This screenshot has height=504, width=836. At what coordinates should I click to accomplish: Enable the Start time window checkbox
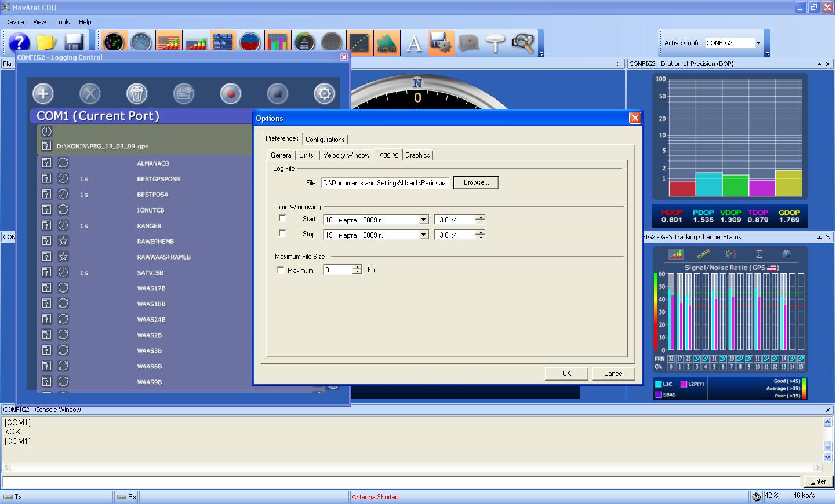click(282, 218)
